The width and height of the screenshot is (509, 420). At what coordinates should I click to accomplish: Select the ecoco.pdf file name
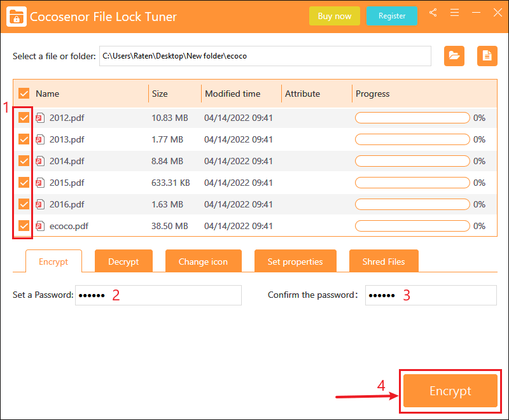pyautogui.click(x=69, y=226)
